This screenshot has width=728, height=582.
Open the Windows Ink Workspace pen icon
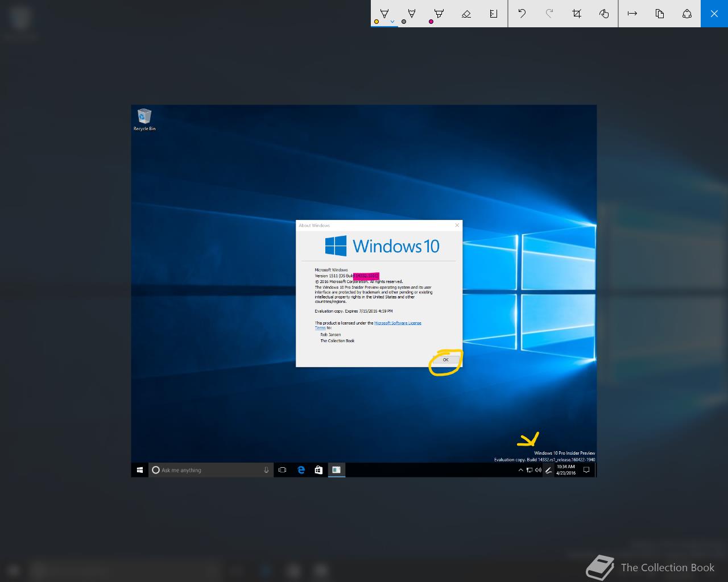click(548, 470)
